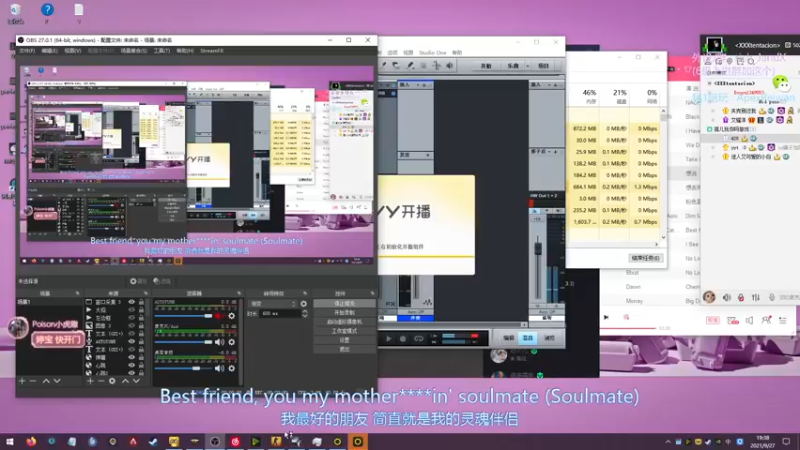Screen dimensions: 800x450
Task: Mute the 桌面音频 mixer channel
Action: click(219, 368)
